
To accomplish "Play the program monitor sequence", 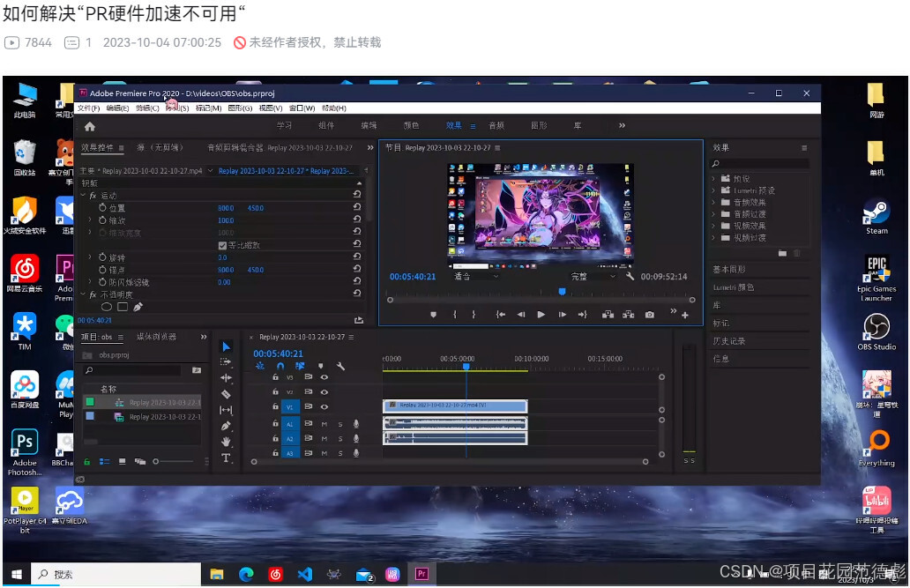I will point(541,315).
